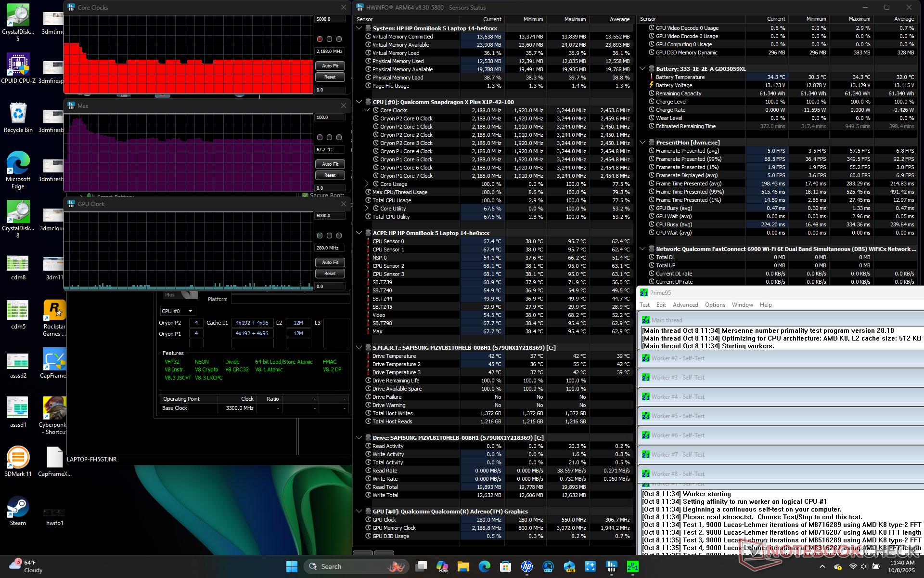Click the taskbar Search box
Screen dimensions: 924x578
click(356, 567)
